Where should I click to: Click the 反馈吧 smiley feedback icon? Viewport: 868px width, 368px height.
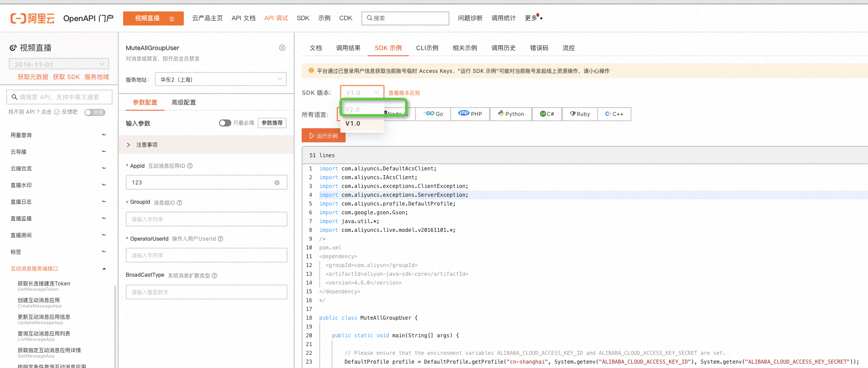(x=57, y=112)
